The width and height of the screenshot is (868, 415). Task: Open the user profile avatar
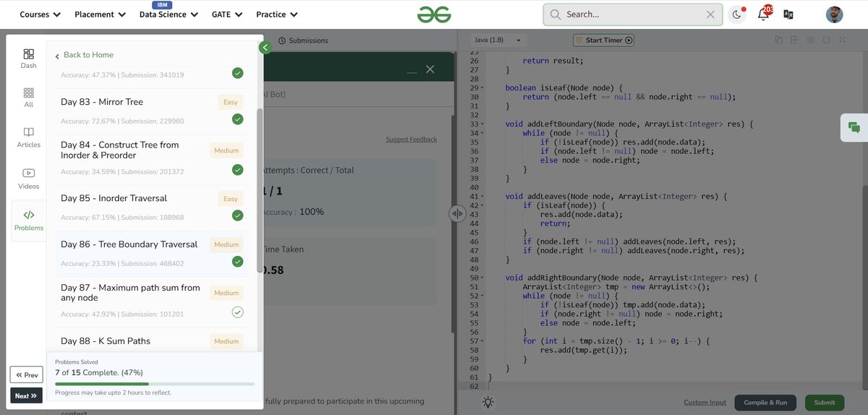pyautogui.click(x=834, y=14)
